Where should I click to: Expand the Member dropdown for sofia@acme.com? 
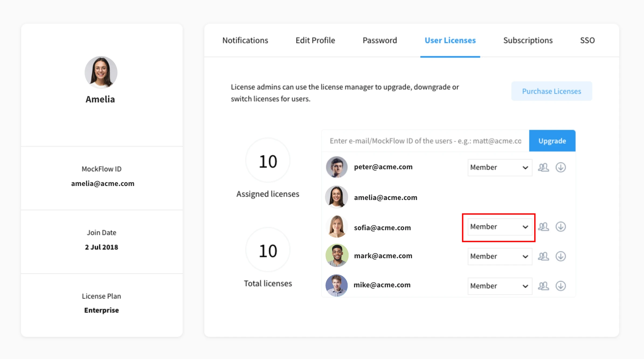point(500,227)
